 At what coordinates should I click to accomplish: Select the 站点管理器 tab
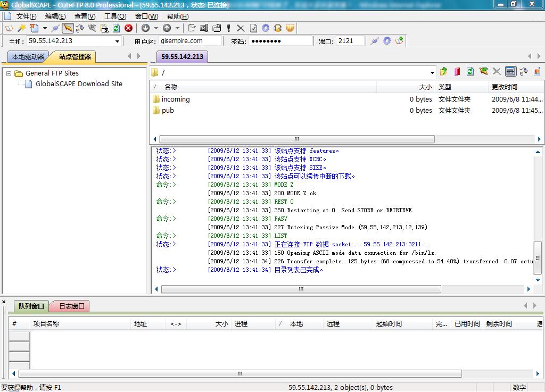pyautogui.click(x=75, y=56)
